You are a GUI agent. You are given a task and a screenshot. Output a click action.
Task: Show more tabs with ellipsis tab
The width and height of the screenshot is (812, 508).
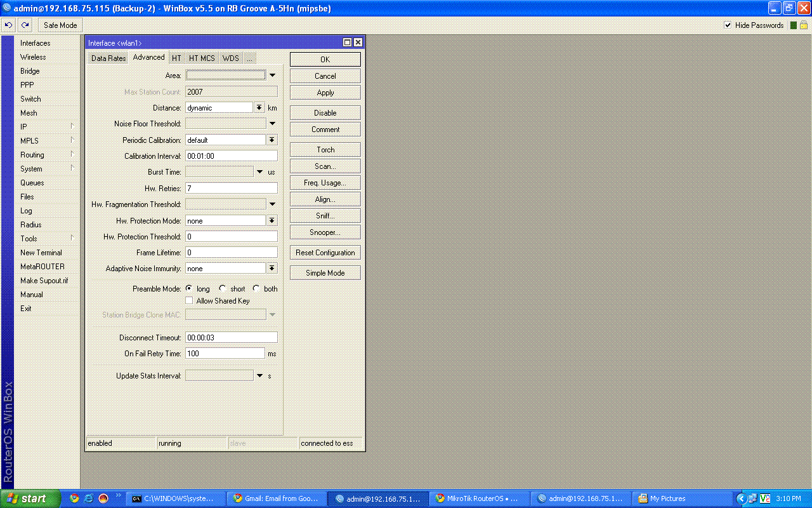point(249,58)
